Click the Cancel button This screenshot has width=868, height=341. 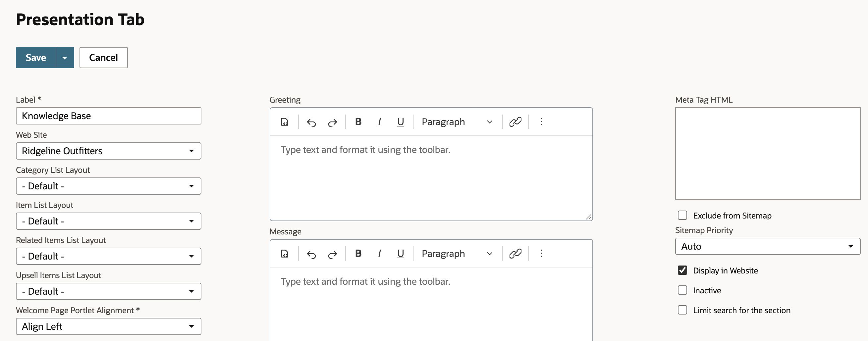pos(103,58)
